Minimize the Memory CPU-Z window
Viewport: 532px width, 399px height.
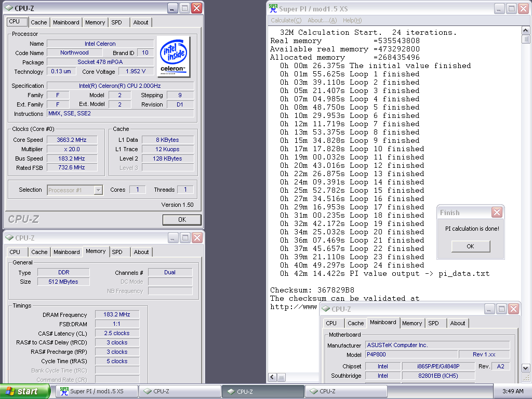point(172,238)
